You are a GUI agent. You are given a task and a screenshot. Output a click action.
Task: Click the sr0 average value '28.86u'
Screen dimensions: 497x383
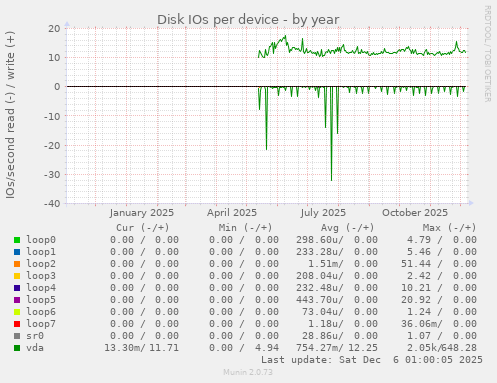coord(320,336)
